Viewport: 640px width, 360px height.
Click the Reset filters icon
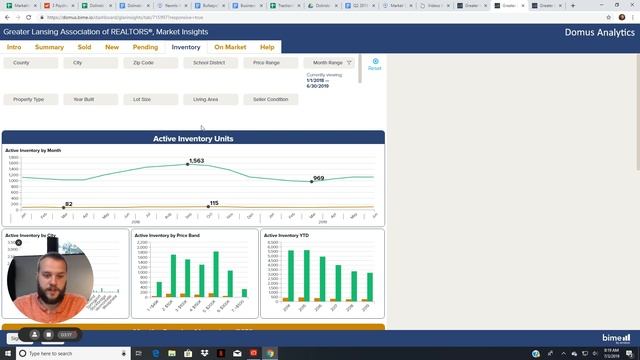[375, 61]
